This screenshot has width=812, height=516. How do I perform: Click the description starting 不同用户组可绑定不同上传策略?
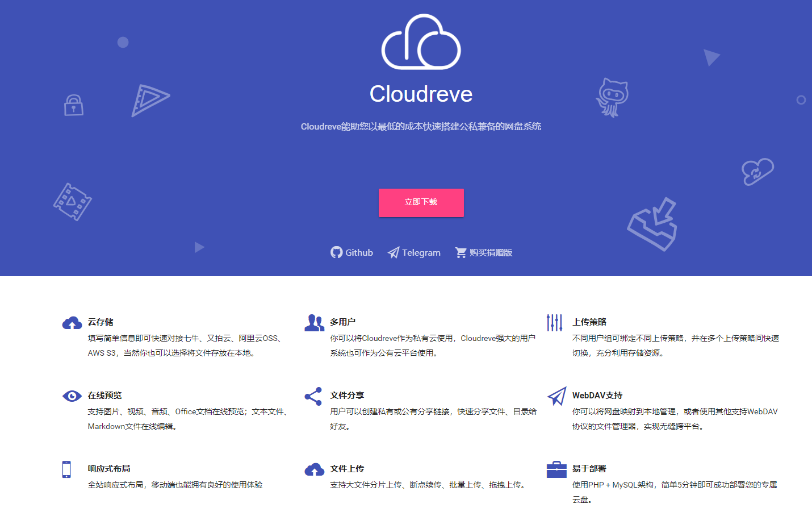point(676,346)
